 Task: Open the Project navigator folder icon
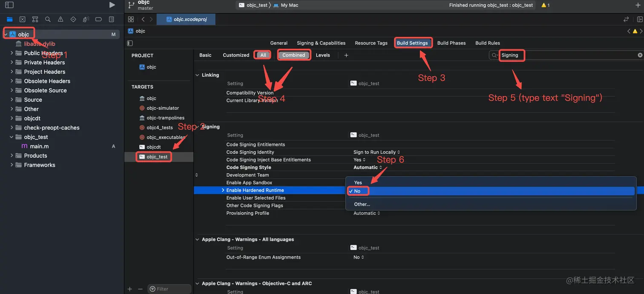pyautogui.click(x=10, y=19)
